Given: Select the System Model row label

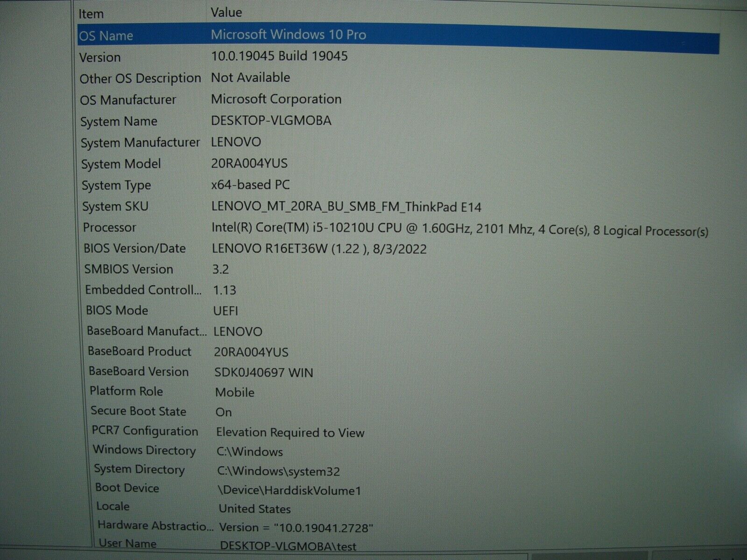Looking at the screenshot, I should [x=121, y=164].
